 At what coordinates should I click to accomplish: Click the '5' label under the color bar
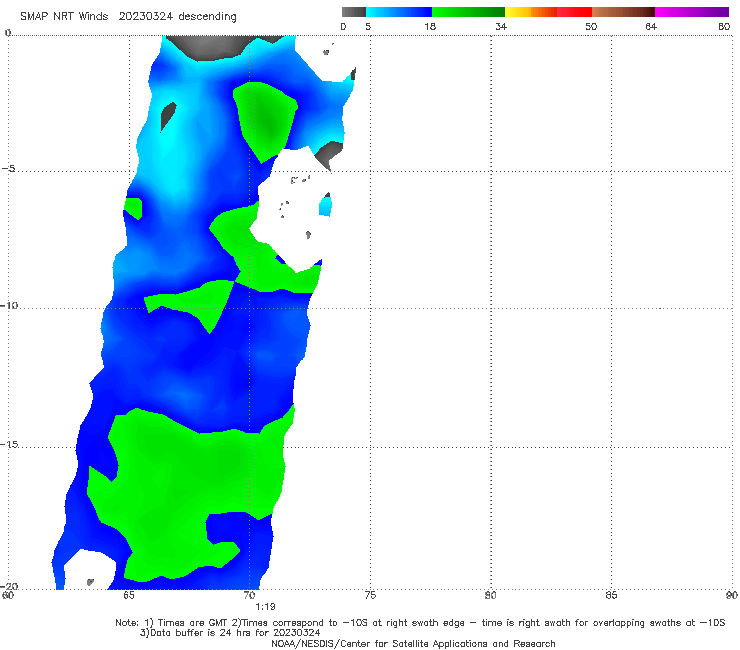click(x=368, y=27)
